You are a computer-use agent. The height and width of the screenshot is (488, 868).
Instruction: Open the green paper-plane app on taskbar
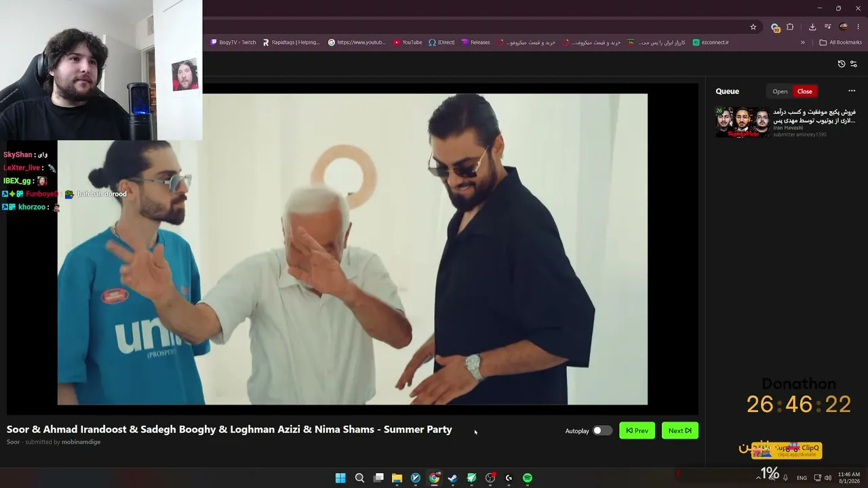click(x=471, y=478)
